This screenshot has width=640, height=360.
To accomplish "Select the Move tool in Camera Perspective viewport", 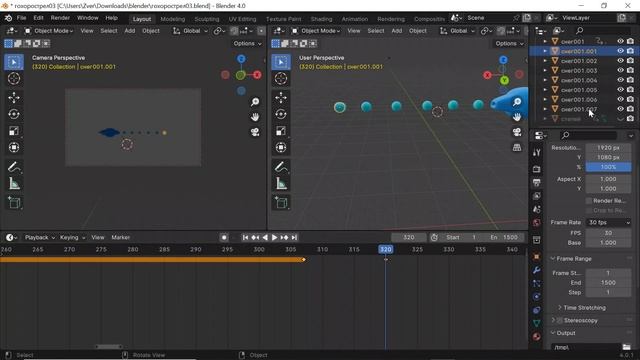I will 14,98.
